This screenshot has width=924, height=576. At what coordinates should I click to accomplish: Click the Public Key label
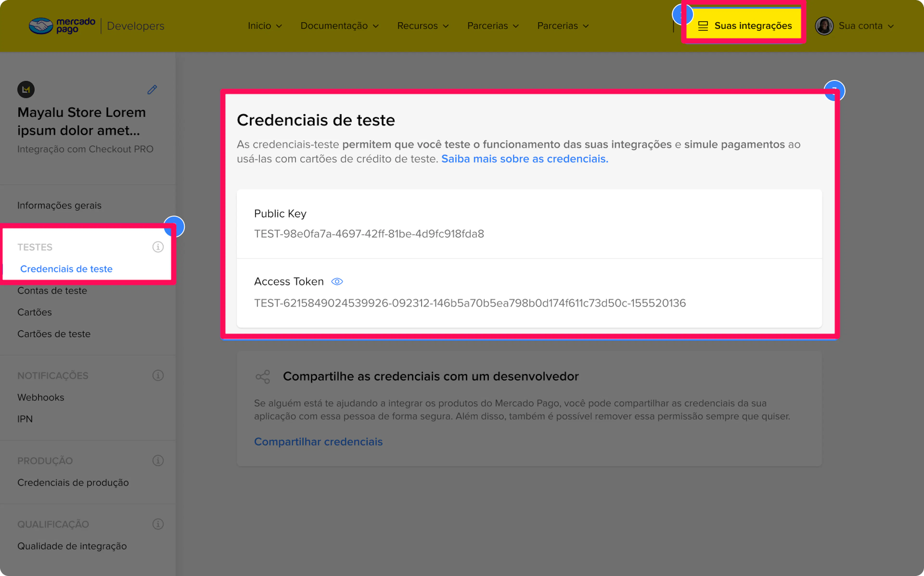pyautogui.click(x=280, y=214)
